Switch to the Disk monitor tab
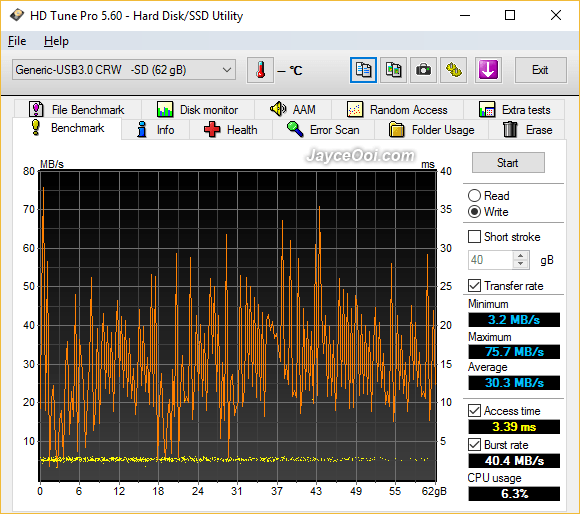The width and height of the screenshot is (580, 514). pos(198,109)
